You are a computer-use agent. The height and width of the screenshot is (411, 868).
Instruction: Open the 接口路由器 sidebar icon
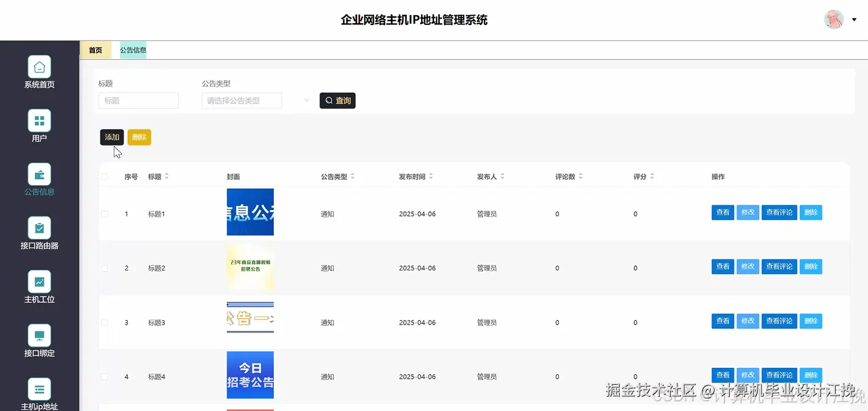click(39, 228)
